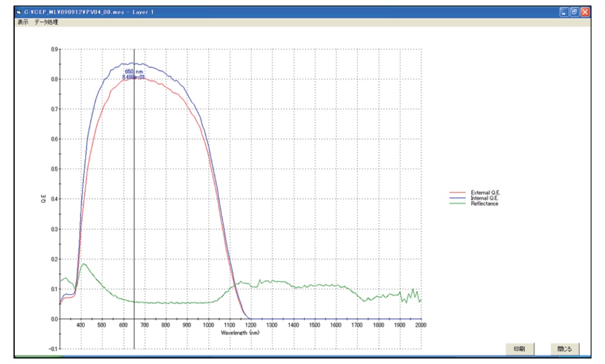Viewport: 605px width, 364px height.
Task: Select the Internal Q.E. blue legend line
Action: [x=457, y=198]
